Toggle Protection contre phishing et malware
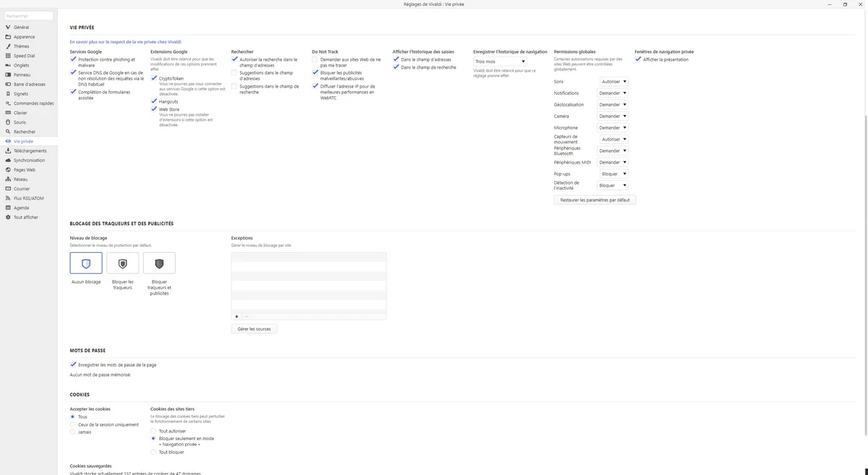 point(73,59)
